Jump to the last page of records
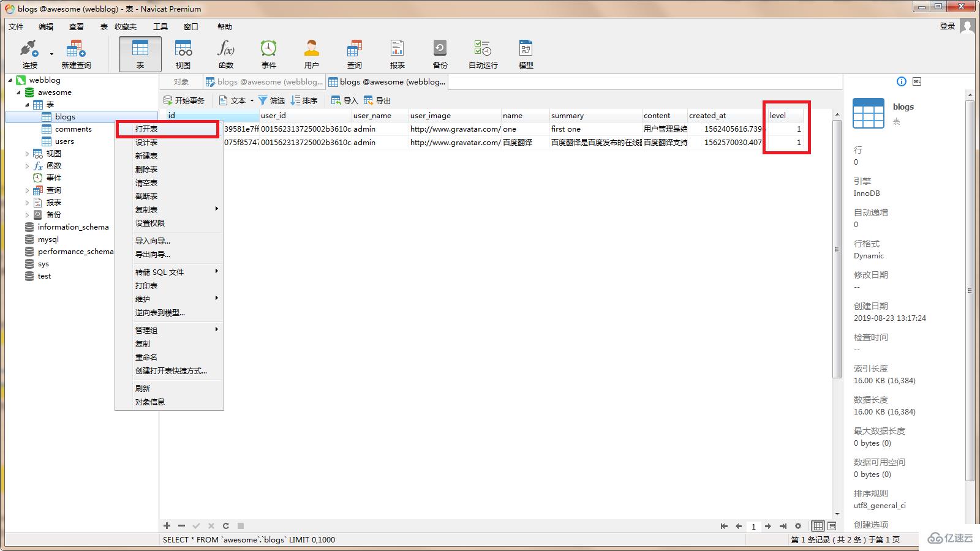 point(783,526)
